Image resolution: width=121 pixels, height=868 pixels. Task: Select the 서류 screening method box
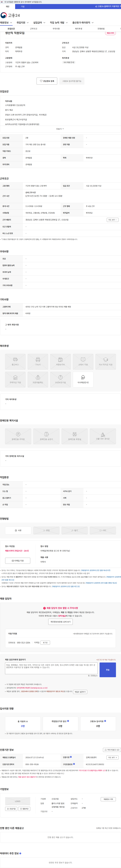pos(18,530)
